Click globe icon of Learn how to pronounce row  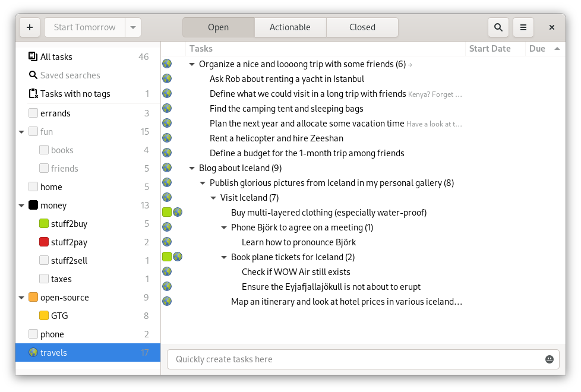pyautogui.click(x=167, y=242)
